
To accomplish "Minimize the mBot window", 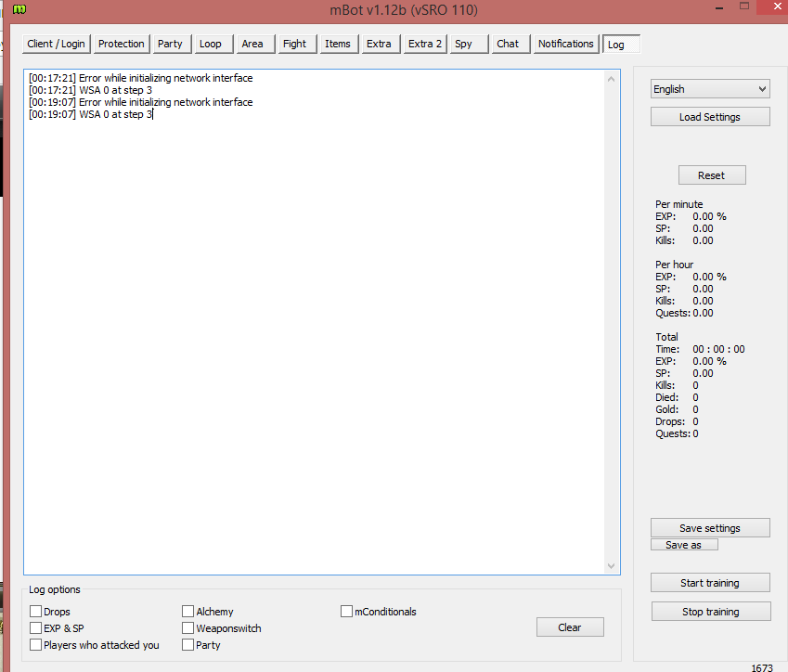I will click(719, 8).
